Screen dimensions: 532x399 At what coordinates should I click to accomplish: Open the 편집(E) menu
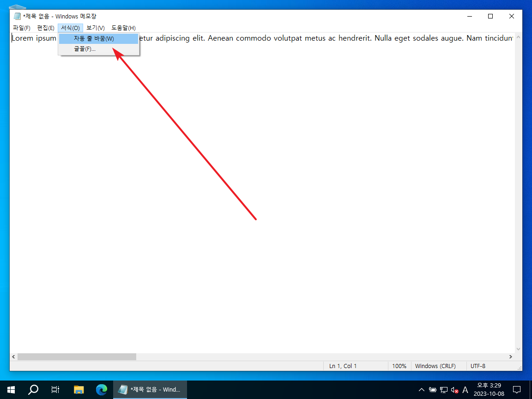click(45, 28)
